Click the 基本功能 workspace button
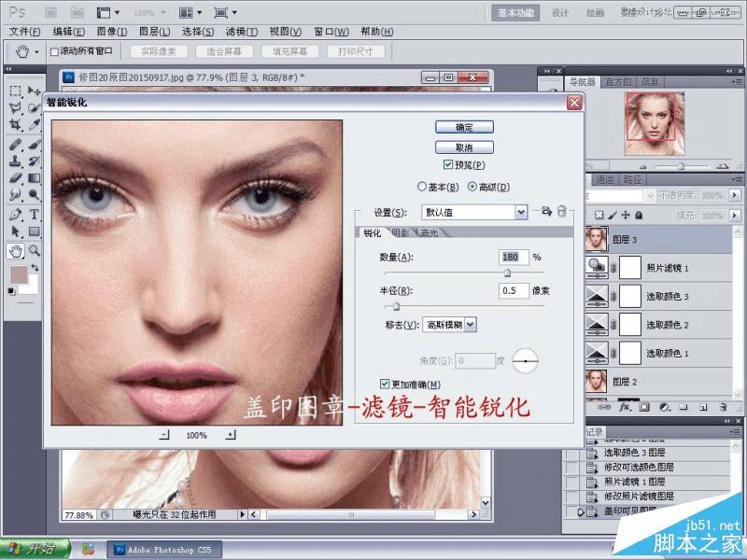747x560 pixels. click(515, 13)
